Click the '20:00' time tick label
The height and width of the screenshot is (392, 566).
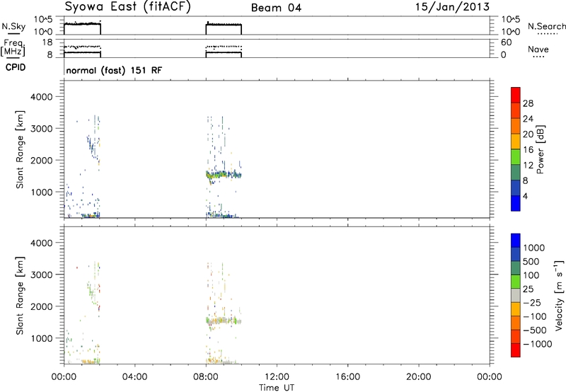(419, 377)
